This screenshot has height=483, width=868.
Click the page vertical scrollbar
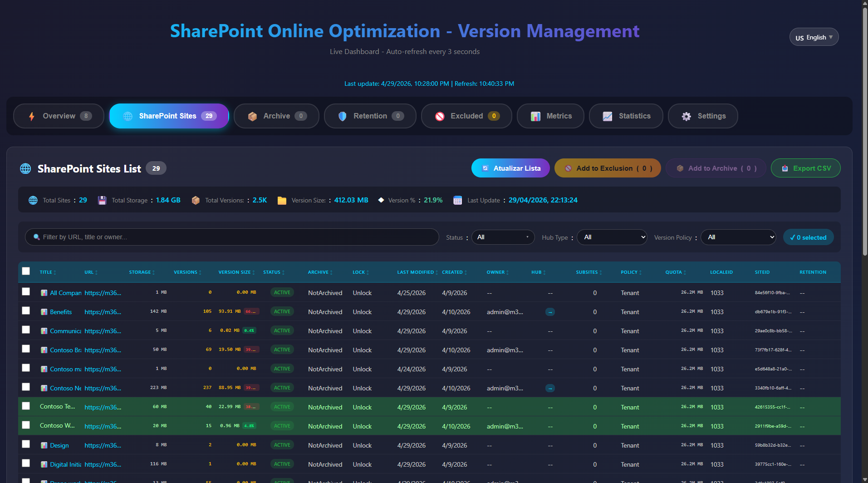[x=865, y=132]
